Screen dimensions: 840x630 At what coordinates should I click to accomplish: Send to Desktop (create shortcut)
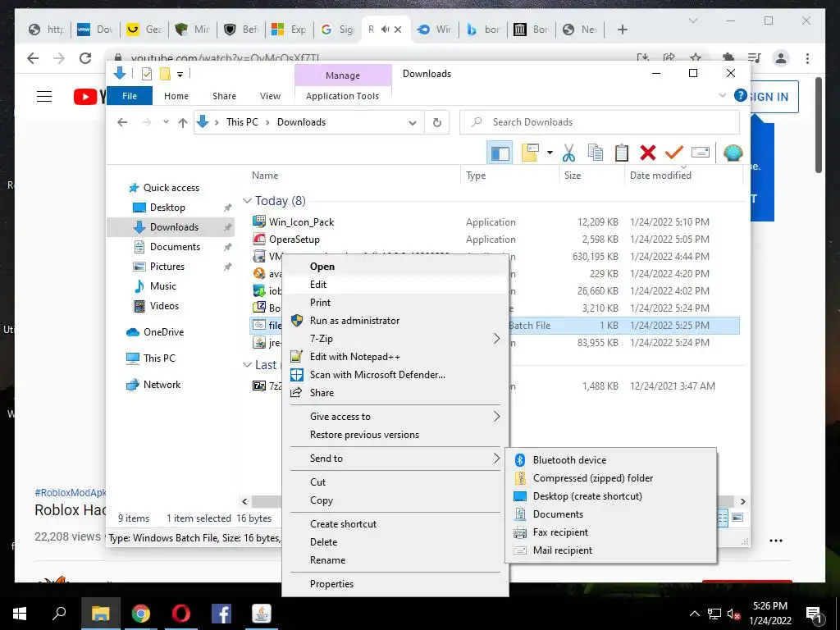[x=610, y=496]
